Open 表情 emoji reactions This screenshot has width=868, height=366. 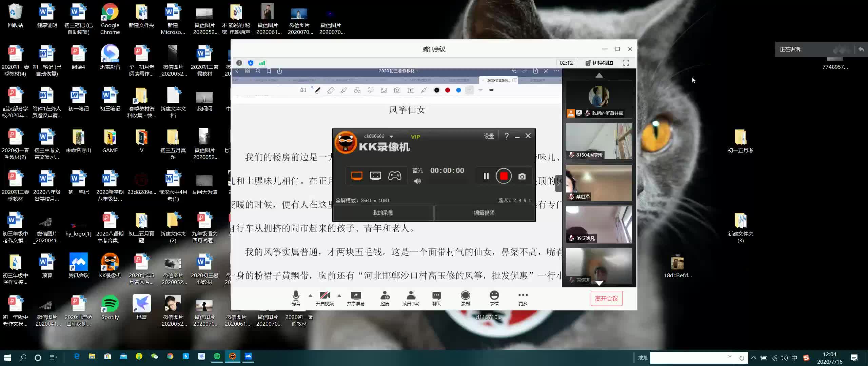(494, 298)
